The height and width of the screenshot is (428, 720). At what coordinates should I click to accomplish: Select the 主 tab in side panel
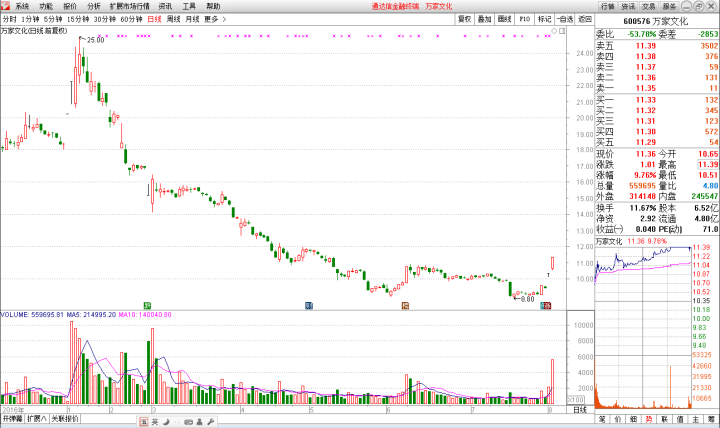tap(696, 419)
